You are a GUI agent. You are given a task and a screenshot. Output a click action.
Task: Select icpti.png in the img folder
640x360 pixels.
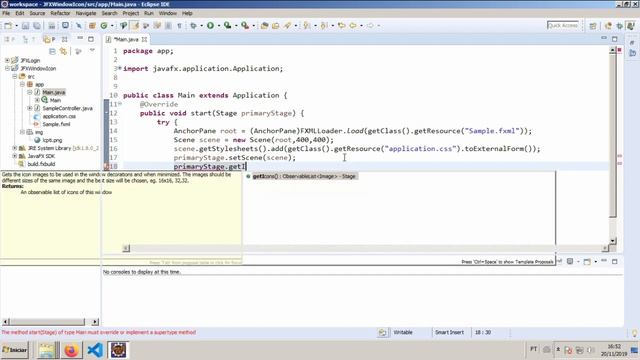click(52, 140)
